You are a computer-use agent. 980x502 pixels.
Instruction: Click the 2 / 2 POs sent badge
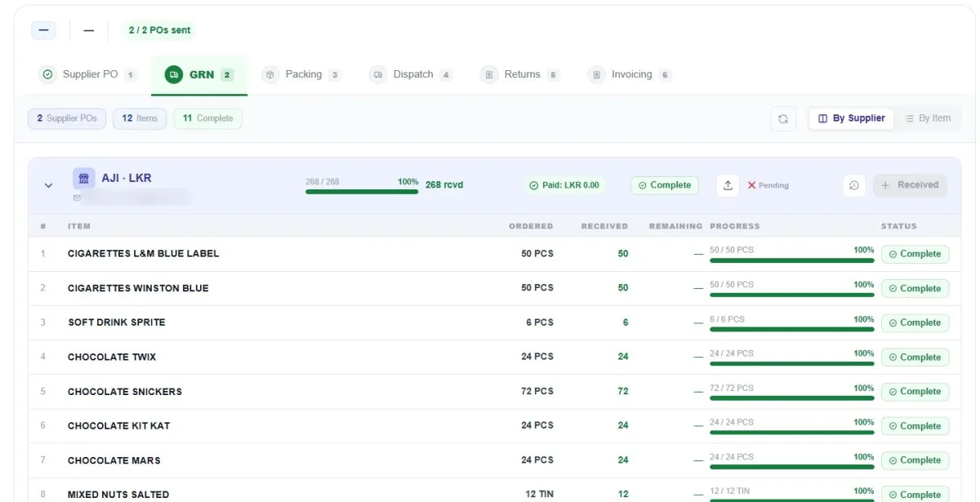[x=159, y=30]
